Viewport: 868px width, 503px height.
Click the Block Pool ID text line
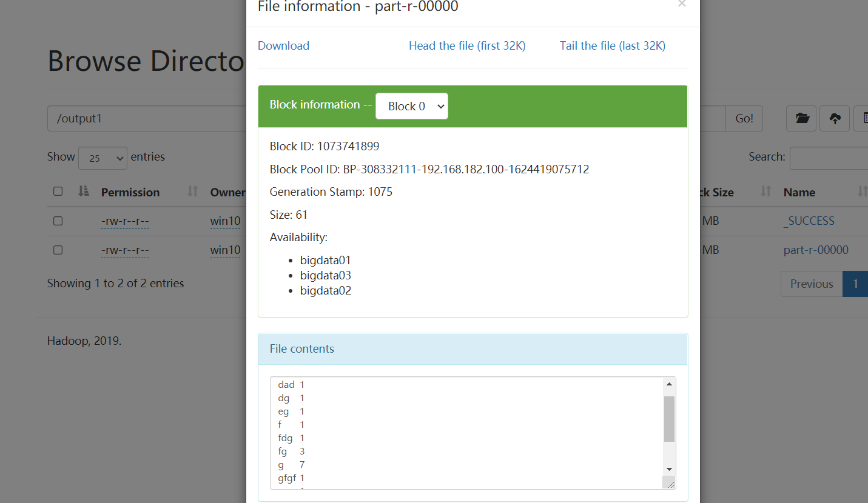[429, 170]
